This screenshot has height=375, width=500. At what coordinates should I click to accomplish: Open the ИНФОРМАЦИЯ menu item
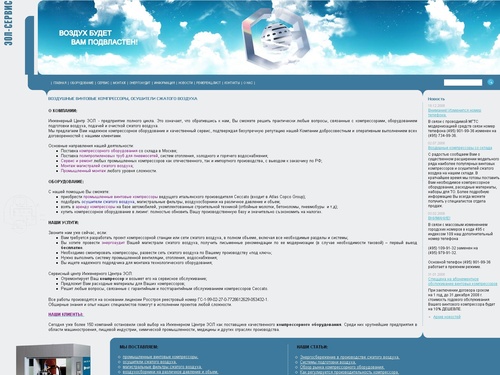tap(164, 83)
